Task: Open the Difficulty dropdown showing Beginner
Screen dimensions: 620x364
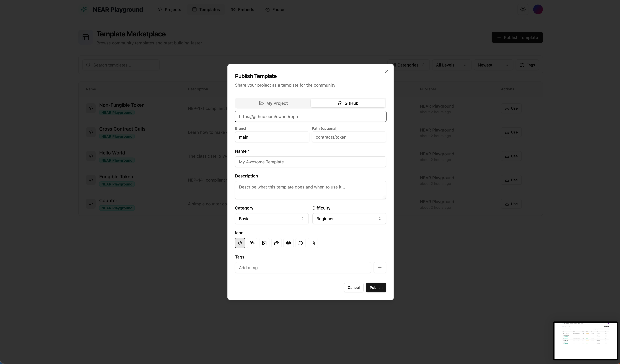Action: 349,219
